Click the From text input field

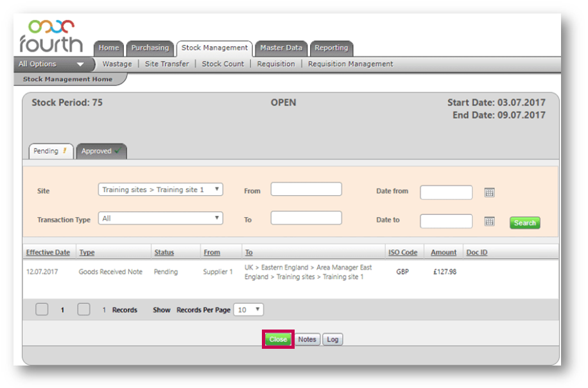click(x=306, y=190)
